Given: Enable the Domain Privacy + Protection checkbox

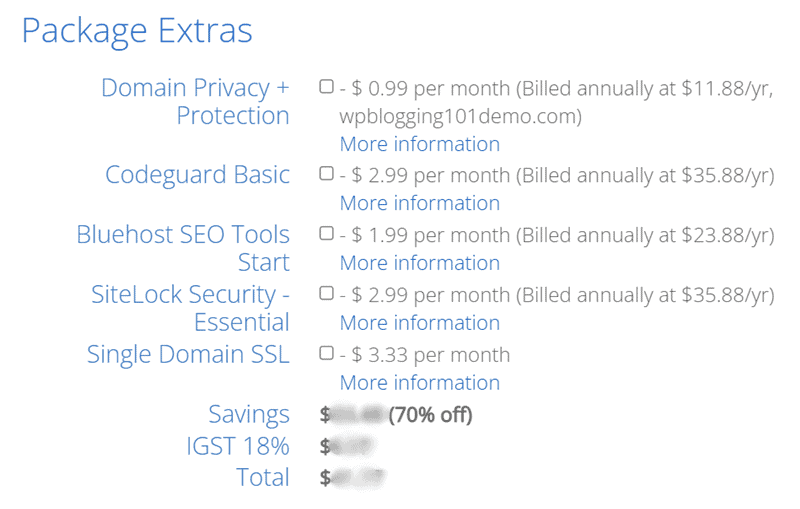Looking at the screenshot, I should 326,87.
